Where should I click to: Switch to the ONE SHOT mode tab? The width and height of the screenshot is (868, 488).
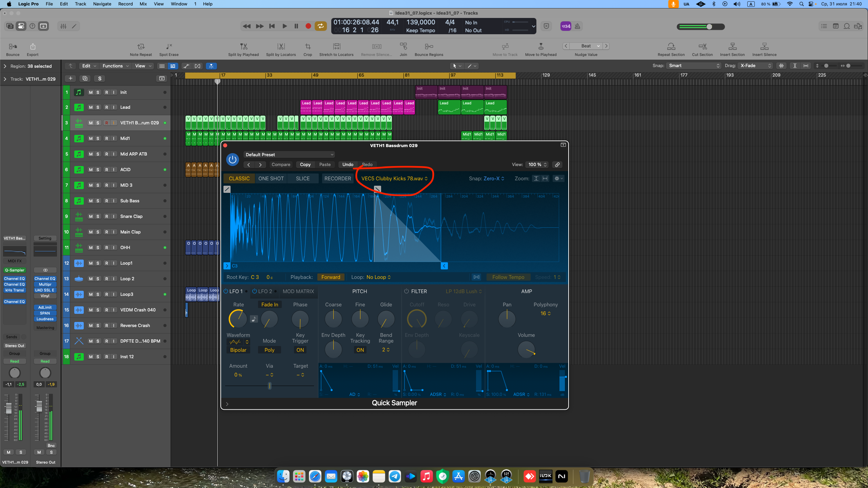pos(271,179)
